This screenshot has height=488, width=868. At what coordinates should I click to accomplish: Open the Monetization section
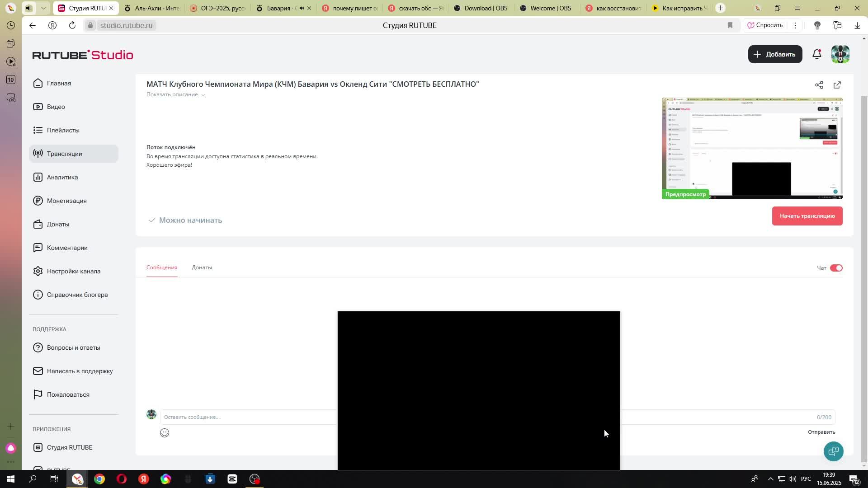(66, 201)
